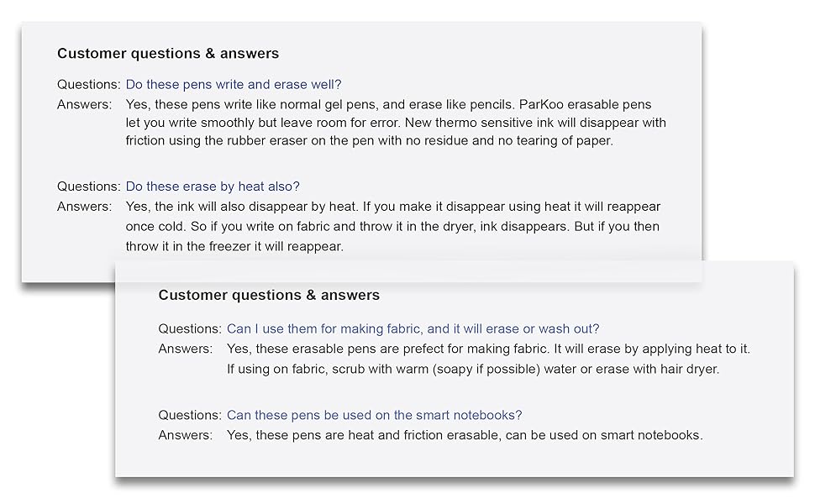Click the lower panel's "Customer questions & answers" heading
This screenshot has height=504, width=815.
269,296
